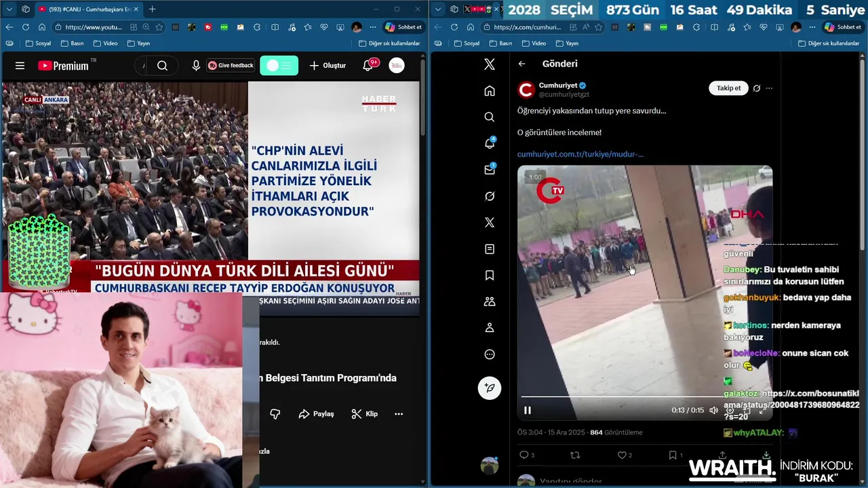This screenshot has height=488, width=868.
Task: Open X notifications in sidebar
Action: [490, 144]
